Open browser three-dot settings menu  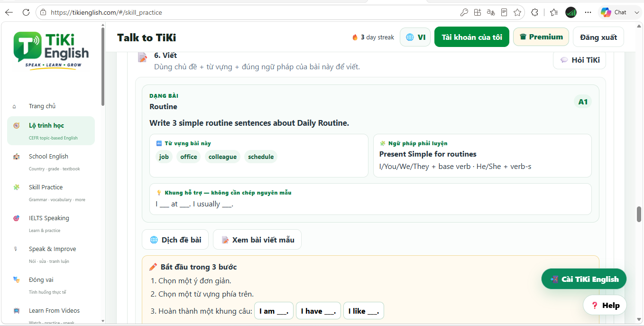[588, 12]
